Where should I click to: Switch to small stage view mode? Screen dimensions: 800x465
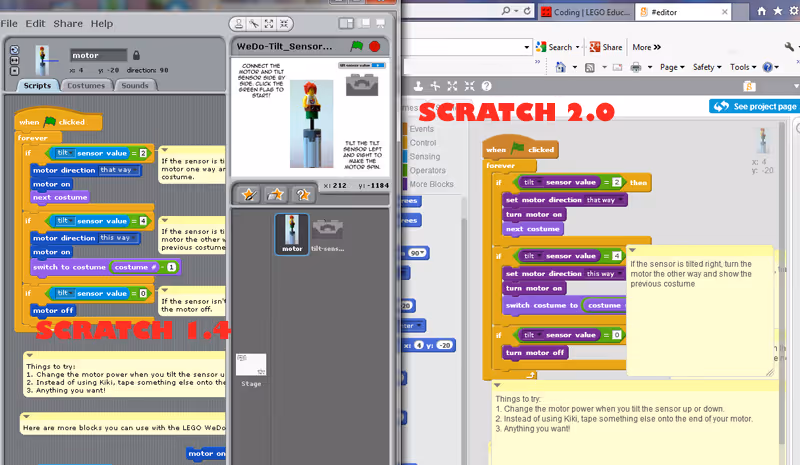346,23
